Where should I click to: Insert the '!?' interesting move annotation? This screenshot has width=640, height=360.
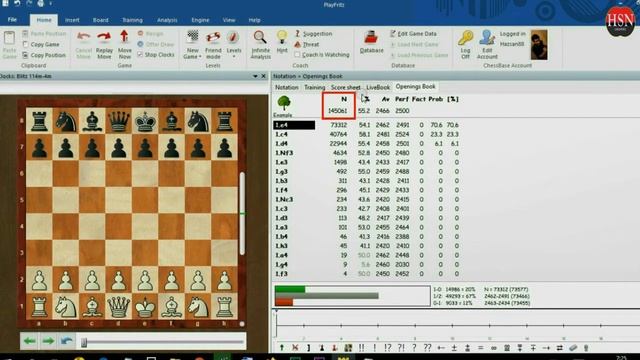387,348
